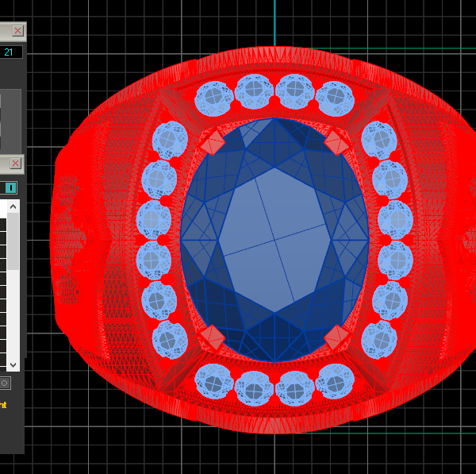Select the top-left red prong
This screenshot has width=476, height=474.
213,143
